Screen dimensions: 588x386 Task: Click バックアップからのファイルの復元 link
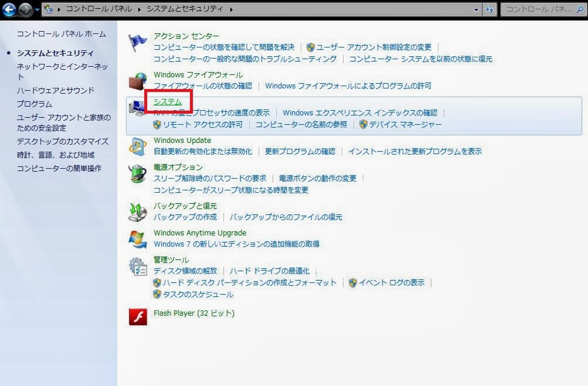285,217
